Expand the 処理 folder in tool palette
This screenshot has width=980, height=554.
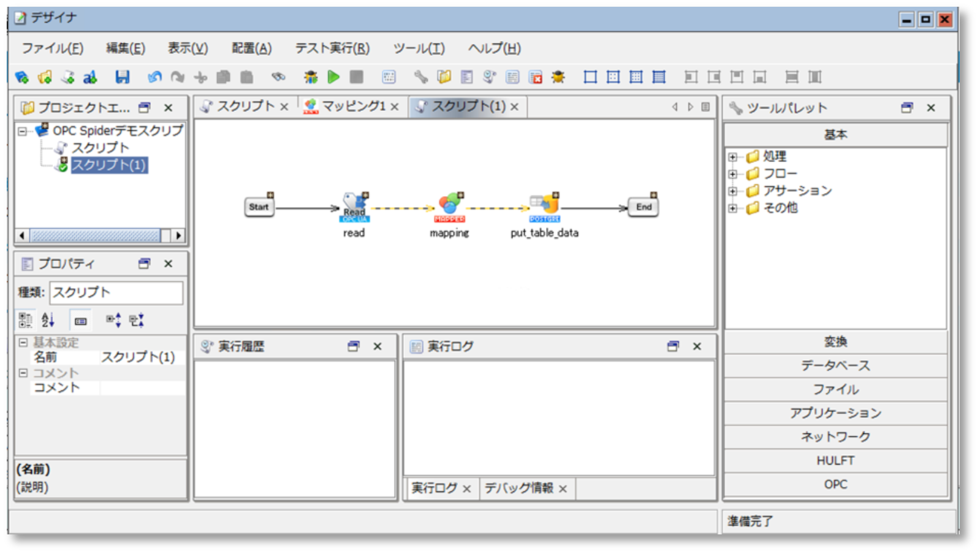[x=732, y=157]
